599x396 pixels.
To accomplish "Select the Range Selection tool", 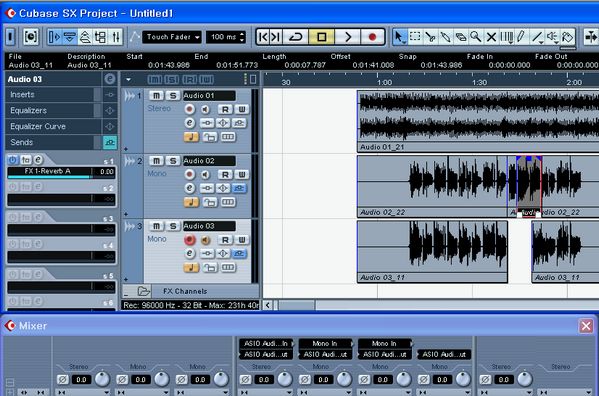I will [x=415, y=37].
